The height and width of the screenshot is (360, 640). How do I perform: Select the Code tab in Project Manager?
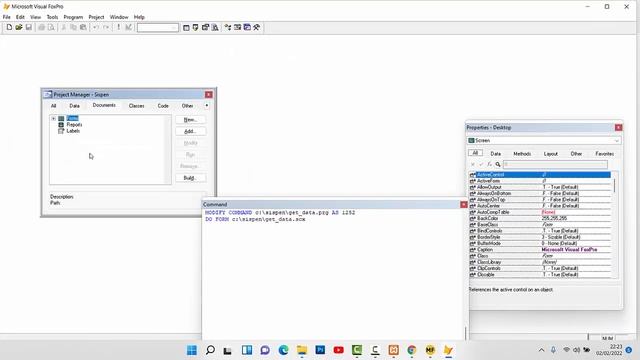[163, 106]
